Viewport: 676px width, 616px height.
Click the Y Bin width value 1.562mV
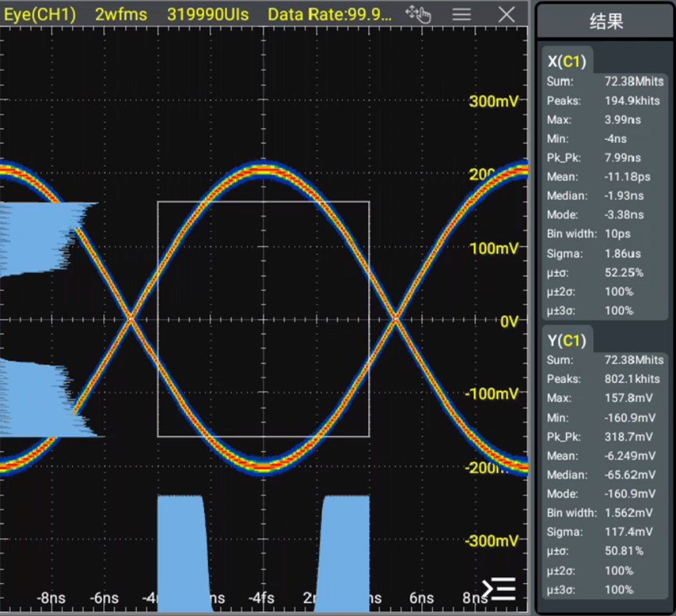point(628,513)
